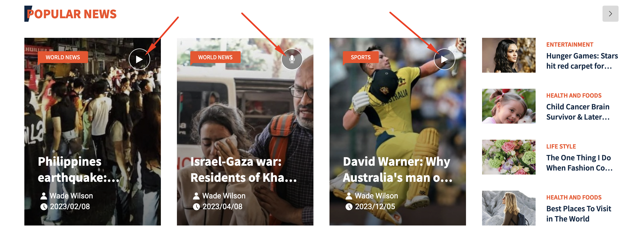Screen dimensions: 644x244
Task: Click the Life Style category label
Action: pyautogui.click(x=561, y=146)
